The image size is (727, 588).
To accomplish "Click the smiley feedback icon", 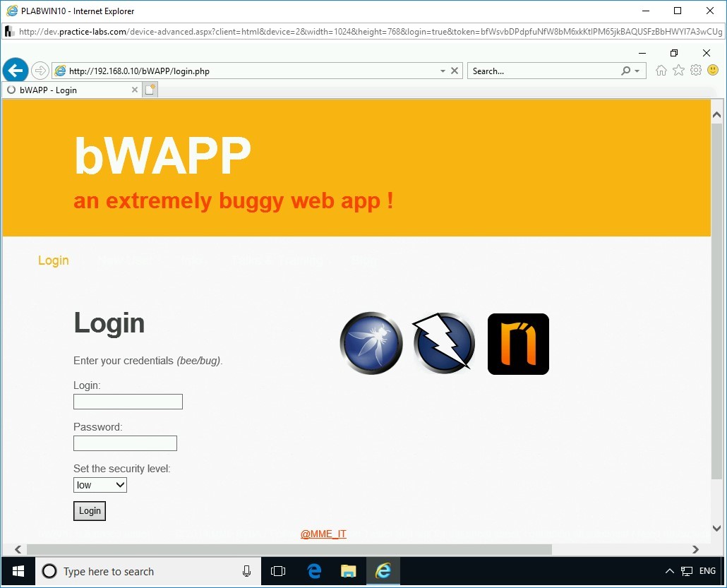I will click(713, 70).
